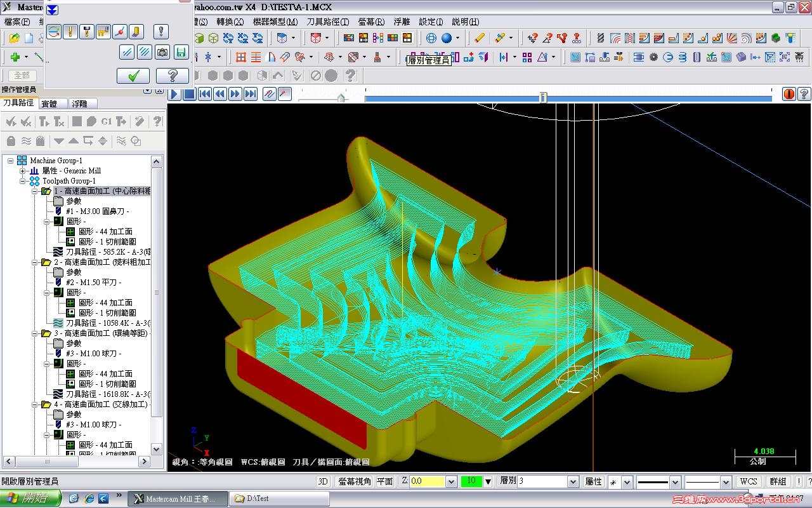The image size is (812, 508).
Task: Toggle the display holder option in backplot dialog
Action: 87,31
